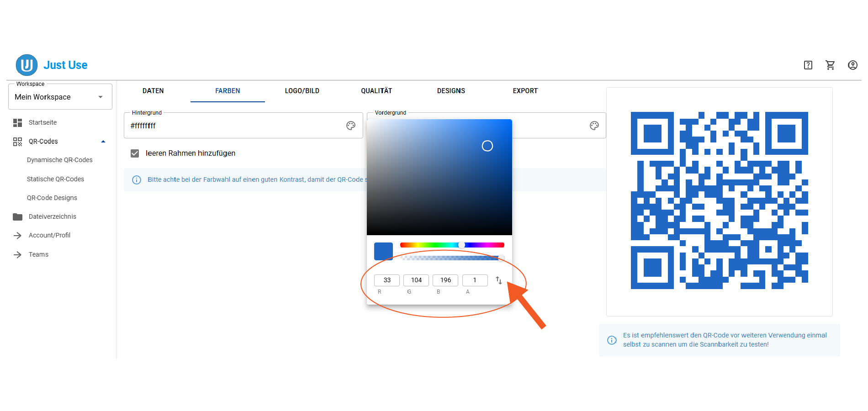Screen dimensions: 868x411
Task: Switch to the QUALITÄT tab
Action: coord(376,91)
